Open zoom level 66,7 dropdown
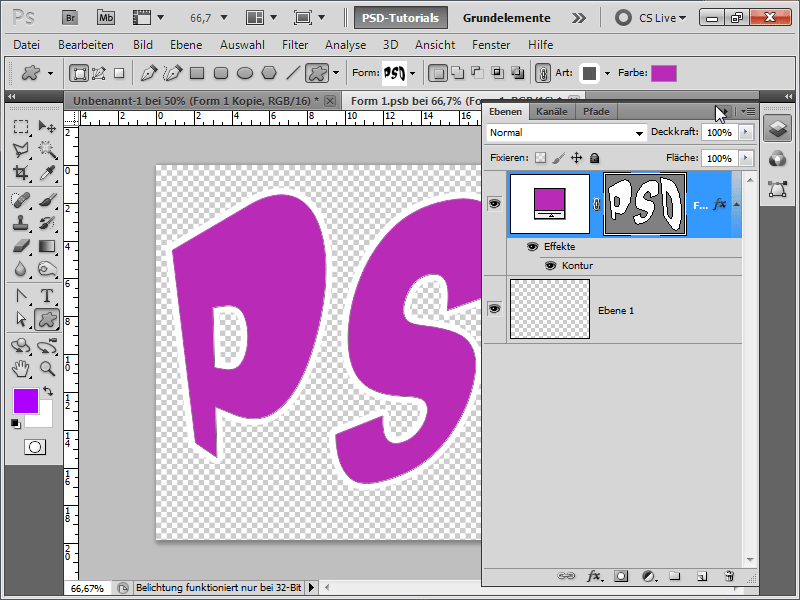Screen dimensions: 800x600 223,18
